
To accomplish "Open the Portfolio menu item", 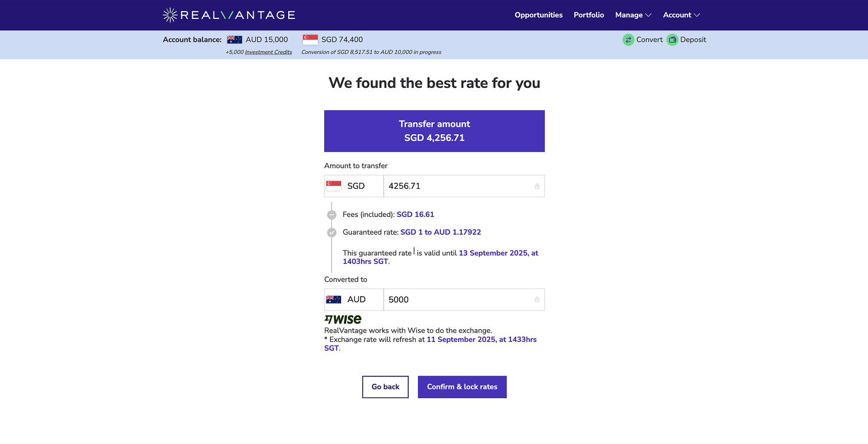I will 589,15.
